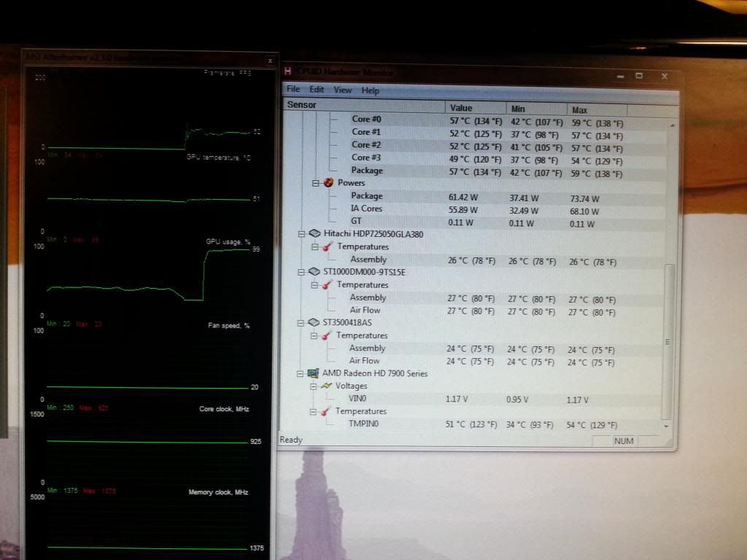The height and width of the screenshot is (560, 747).
Task: Click the Value column header
Action: pyautogui.click(x=476, y=108)
